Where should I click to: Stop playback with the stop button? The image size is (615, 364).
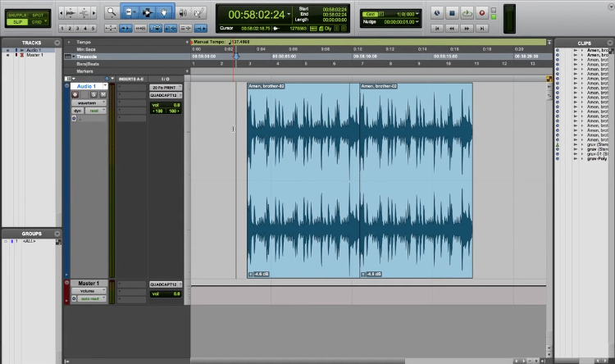452,13
